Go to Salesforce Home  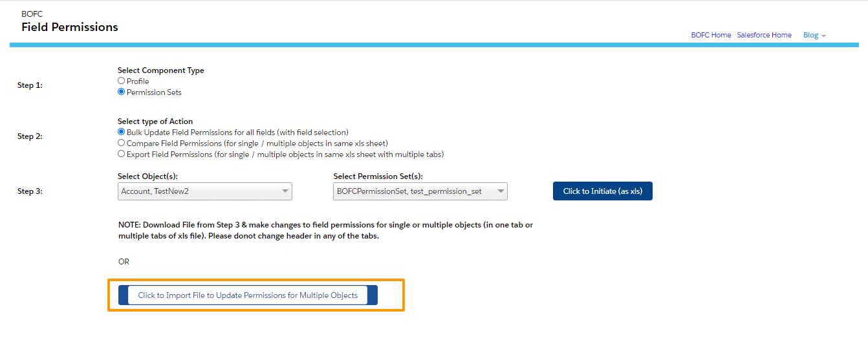(764, 35)
